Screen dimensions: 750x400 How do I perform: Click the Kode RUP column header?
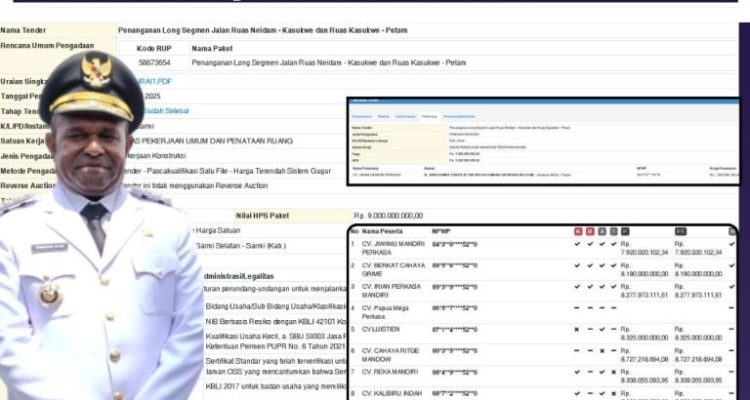pyautogui.click(x=154, y=48)
